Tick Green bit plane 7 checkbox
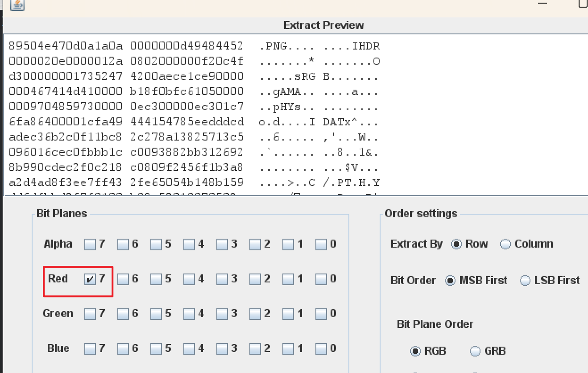Screen dimensions: 588x373 click(90, 314)
